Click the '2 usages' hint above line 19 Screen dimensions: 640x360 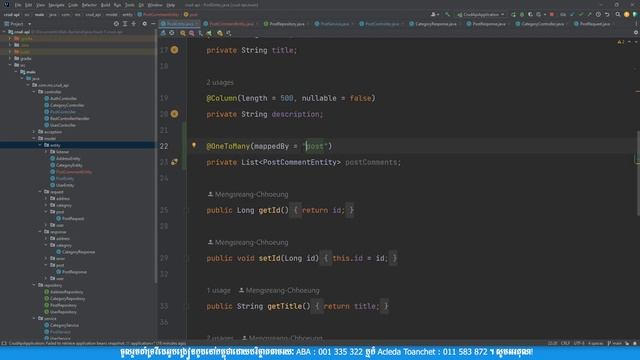click(220, 82)
